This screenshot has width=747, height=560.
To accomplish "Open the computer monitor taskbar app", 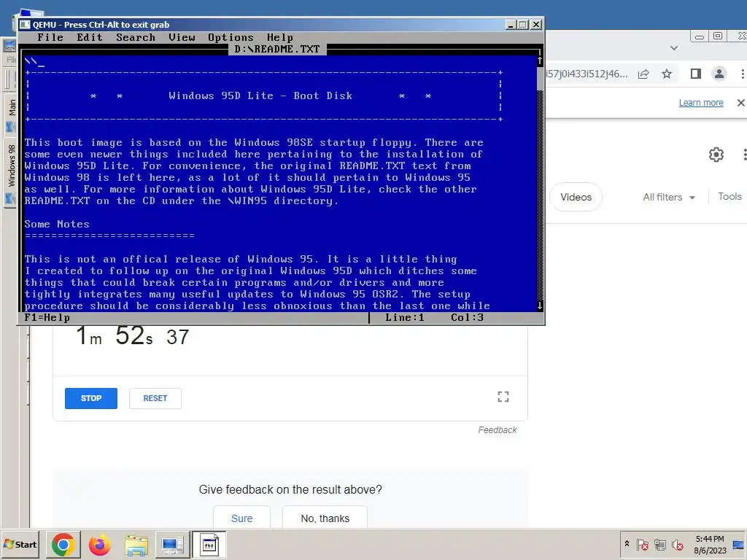I will click(x=172, y=545).
